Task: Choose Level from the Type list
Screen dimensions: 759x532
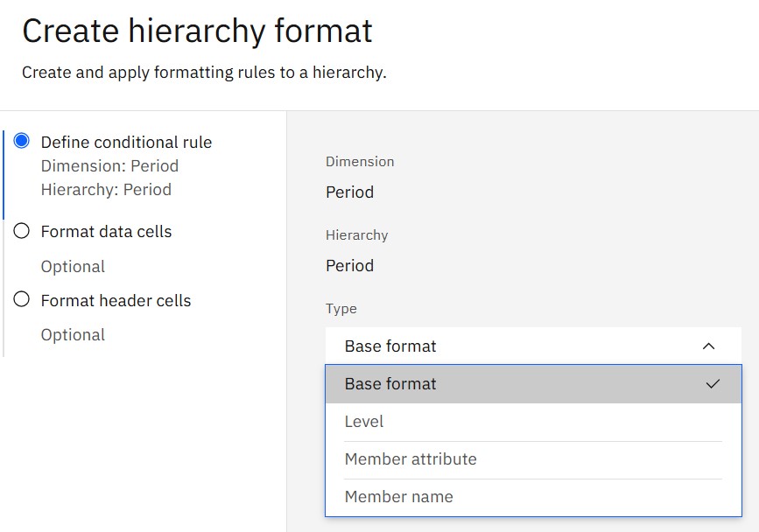Action: tap(364, 422)
